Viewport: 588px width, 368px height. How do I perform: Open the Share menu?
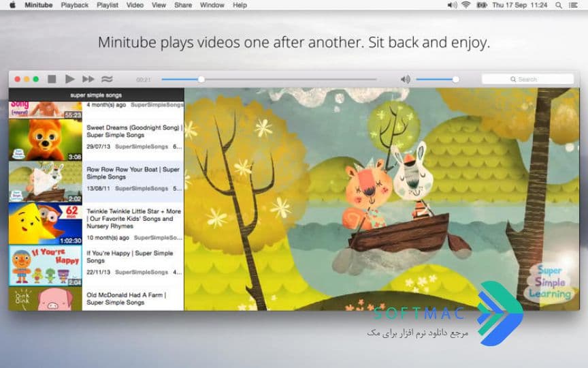[x=183, y=5]
